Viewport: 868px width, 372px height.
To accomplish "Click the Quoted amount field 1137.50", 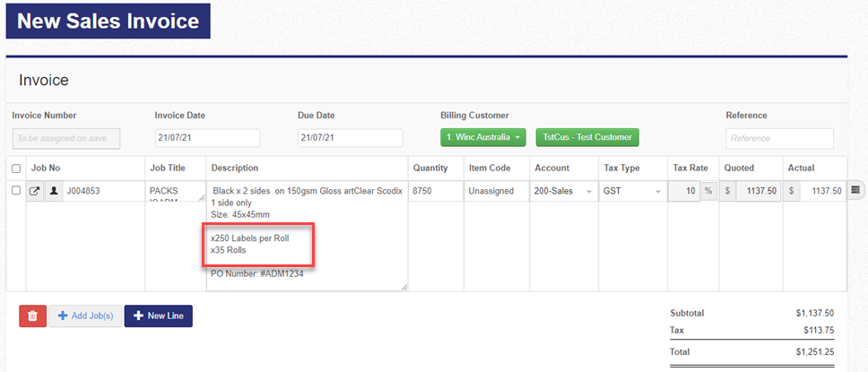I will pos(759,191).
